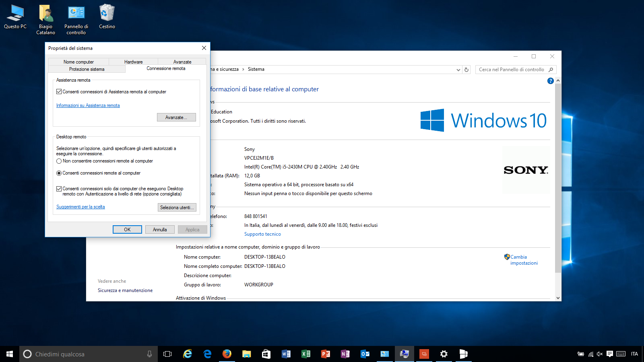Open File Explorer from the taskbar

247,354
